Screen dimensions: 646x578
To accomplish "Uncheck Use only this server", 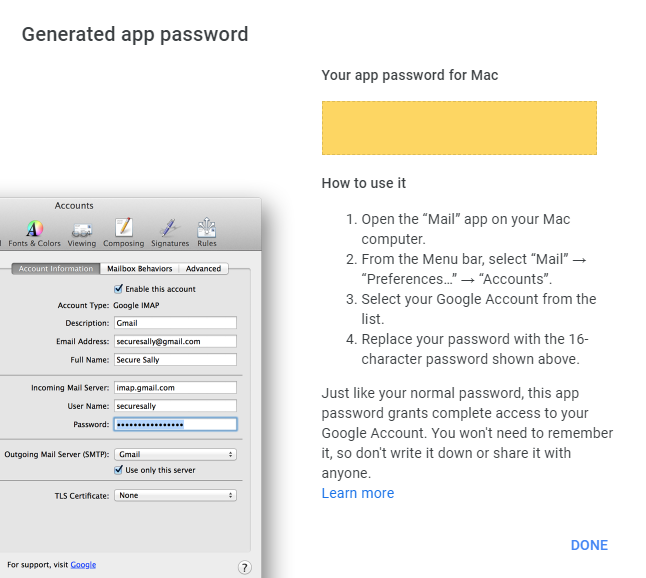I will pos(120,470).
